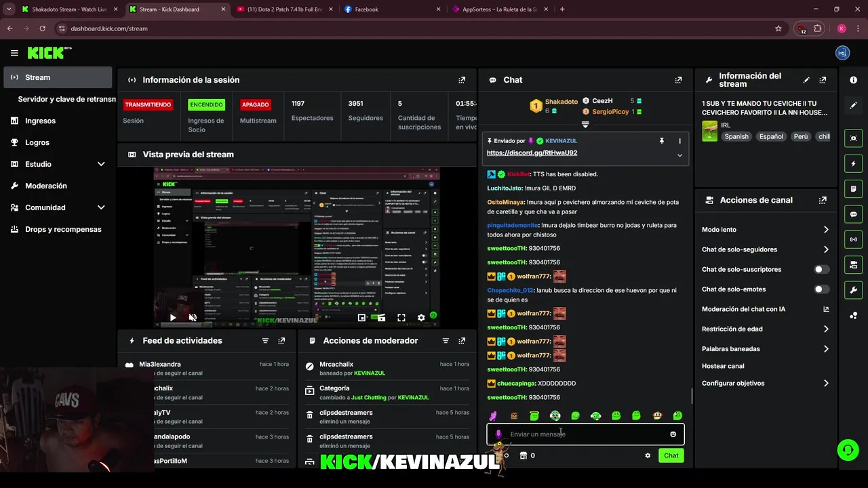This screenshot has height=488, width=868.
Task: Unpin the pinned chat message via pin icon
Action: (x=662, y=141)
